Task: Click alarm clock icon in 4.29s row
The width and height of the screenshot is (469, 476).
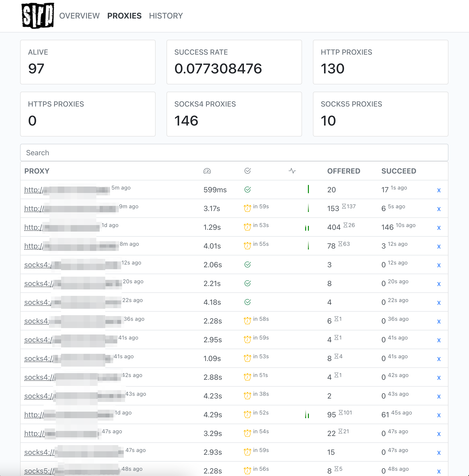Action: (x=247, y=415)
